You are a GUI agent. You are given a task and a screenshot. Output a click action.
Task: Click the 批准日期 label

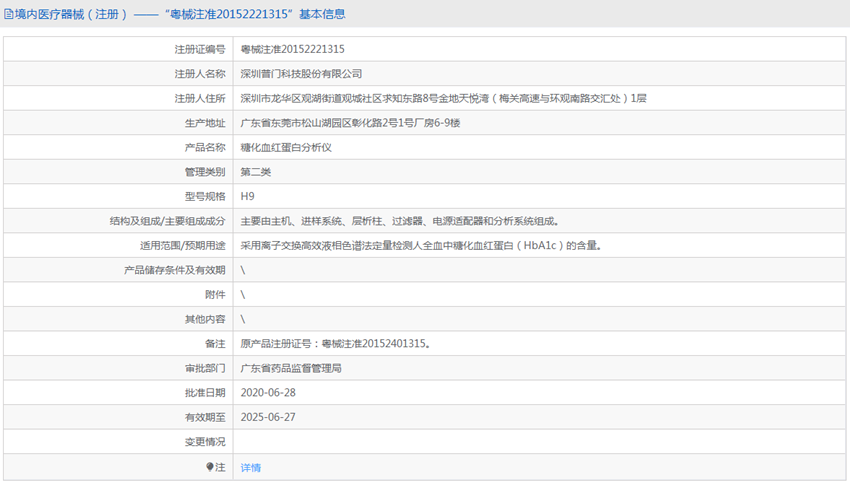pyautogui.click(x=205, y=393)
